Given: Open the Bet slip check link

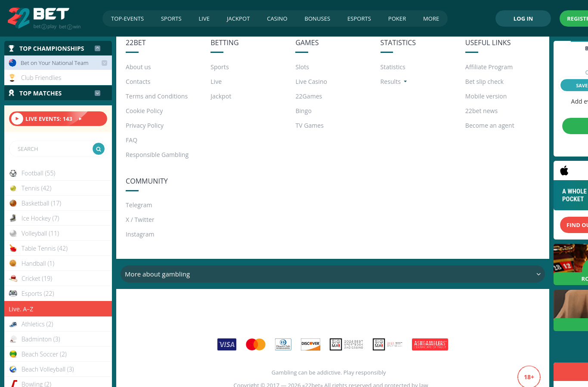Looking at the screenshot, I should click(x=484, y=82).
